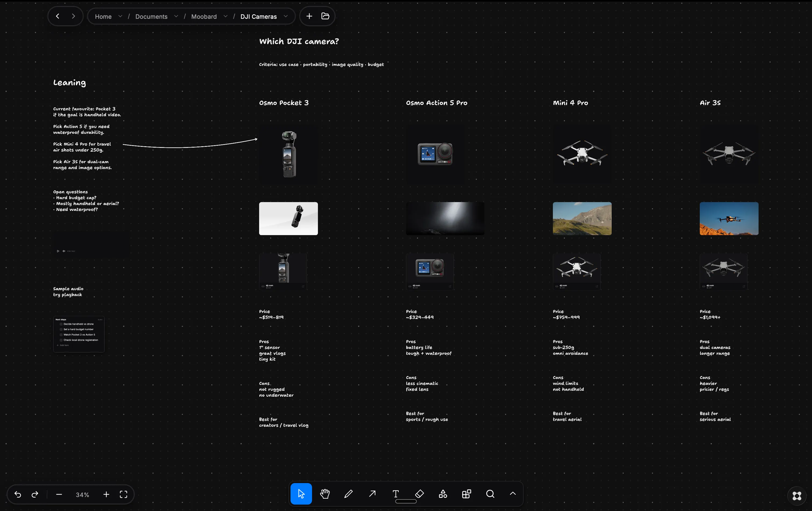812x511 pixels.
Task: Select the Mini 4 Pro drone product image
Action: click(x=582, y=154)
